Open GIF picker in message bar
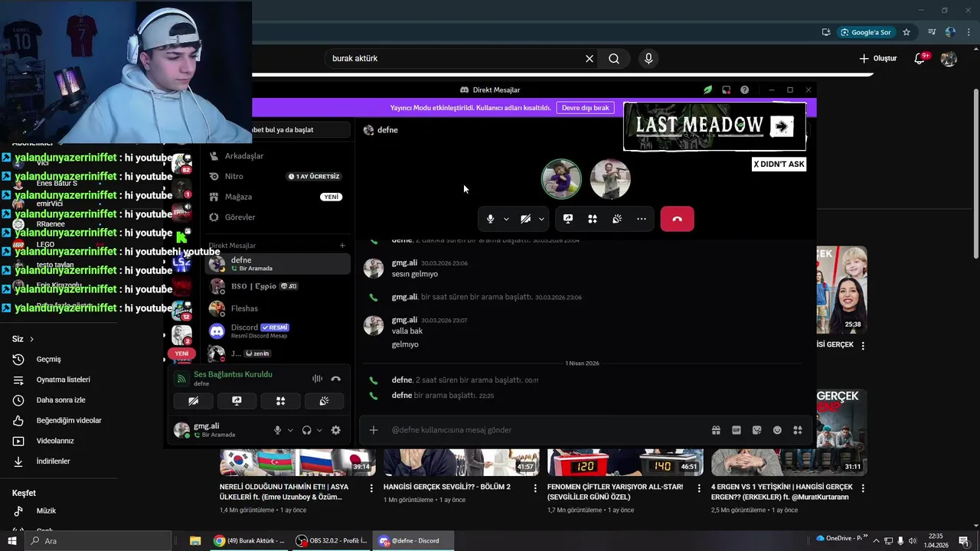The width and height of the screenshot is (980, 551). (x=737, y=430)
